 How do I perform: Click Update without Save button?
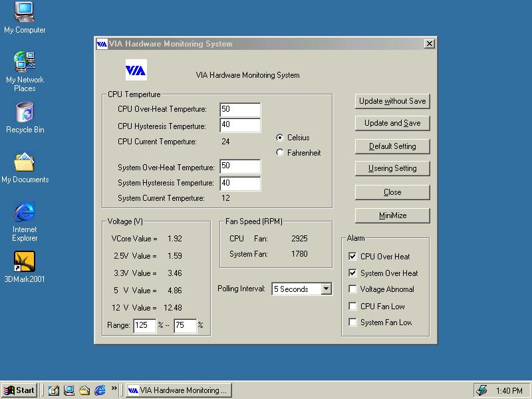point(392,101)
